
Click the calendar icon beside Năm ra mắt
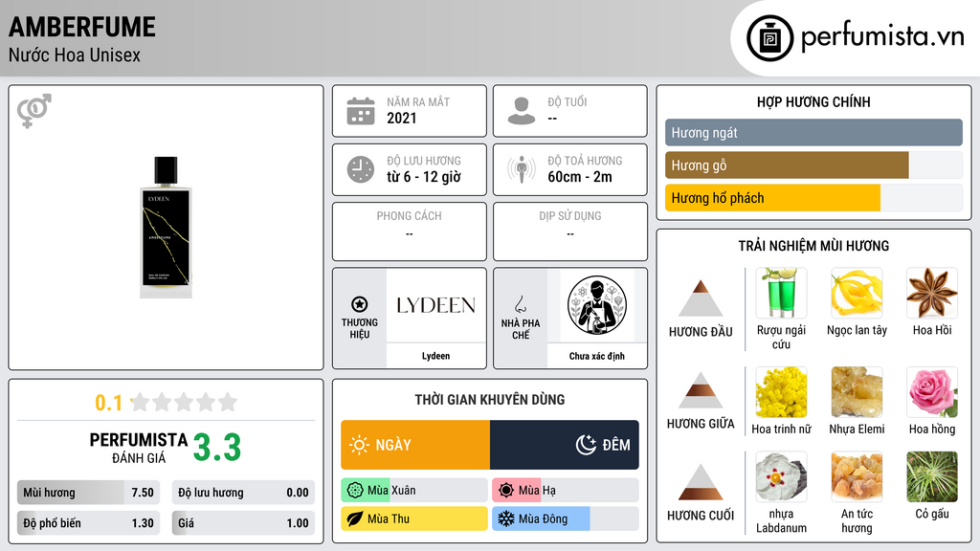tap(361, 111)
